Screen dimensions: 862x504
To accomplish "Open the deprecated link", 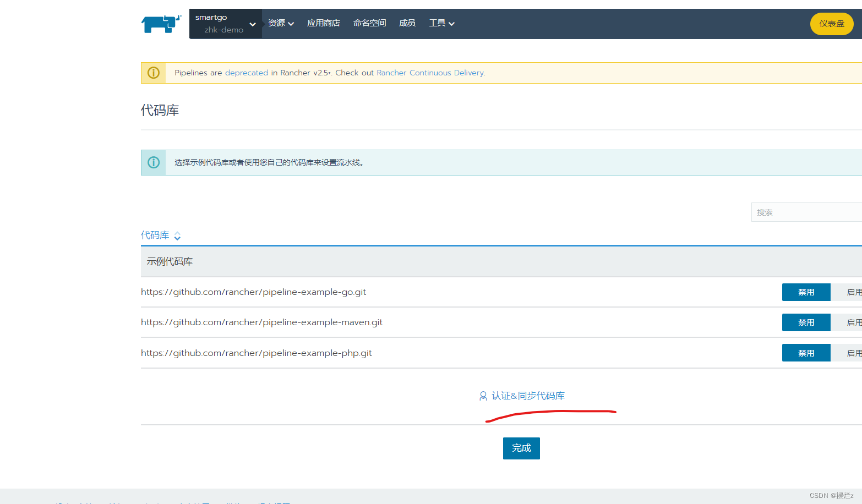I will pos(247,73).
